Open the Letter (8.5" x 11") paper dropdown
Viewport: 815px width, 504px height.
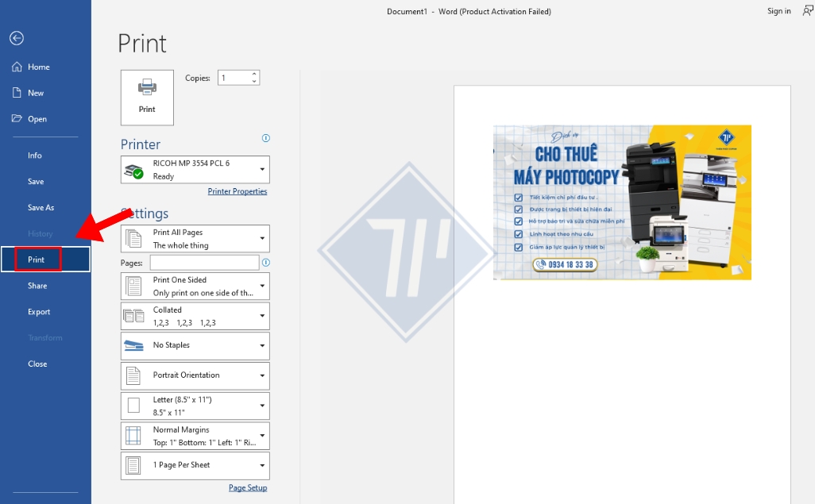195,406
